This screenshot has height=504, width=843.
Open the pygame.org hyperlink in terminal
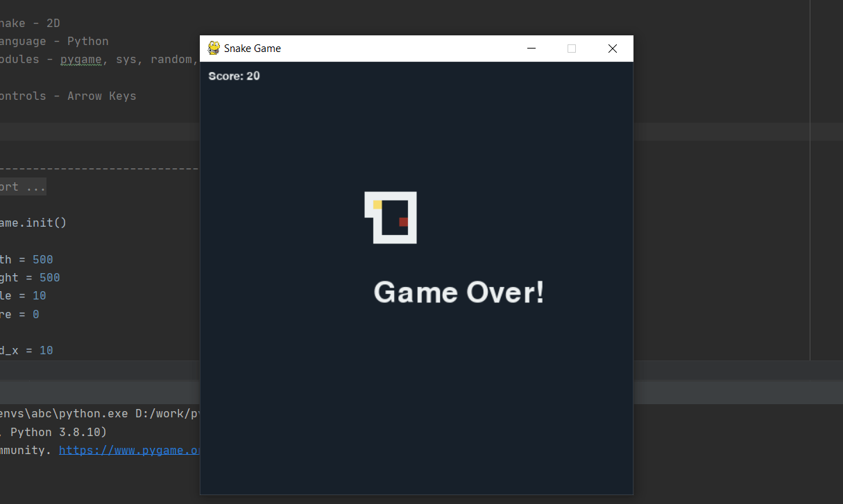click(x=129, y=449)
